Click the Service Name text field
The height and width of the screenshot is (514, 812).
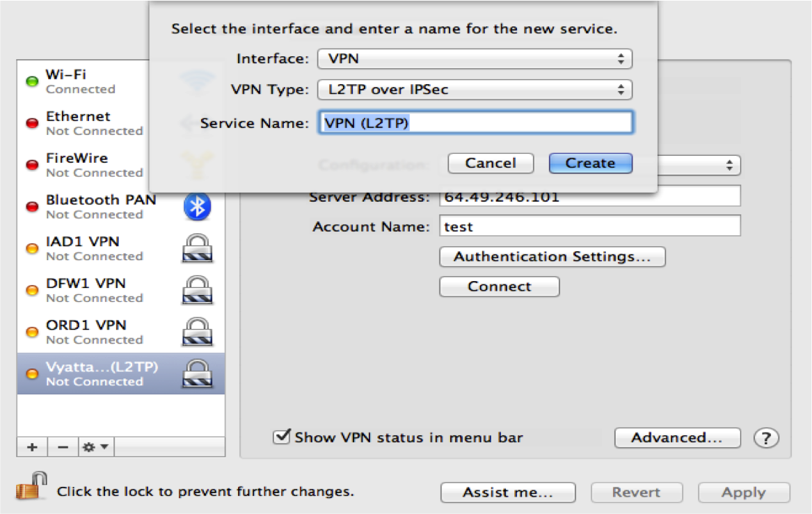[x=475, y=122]
